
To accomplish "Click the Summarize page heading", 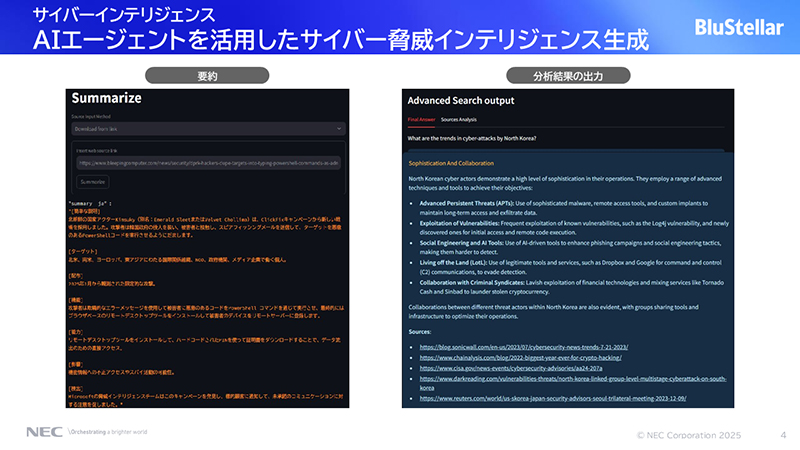I will [113, 100].
